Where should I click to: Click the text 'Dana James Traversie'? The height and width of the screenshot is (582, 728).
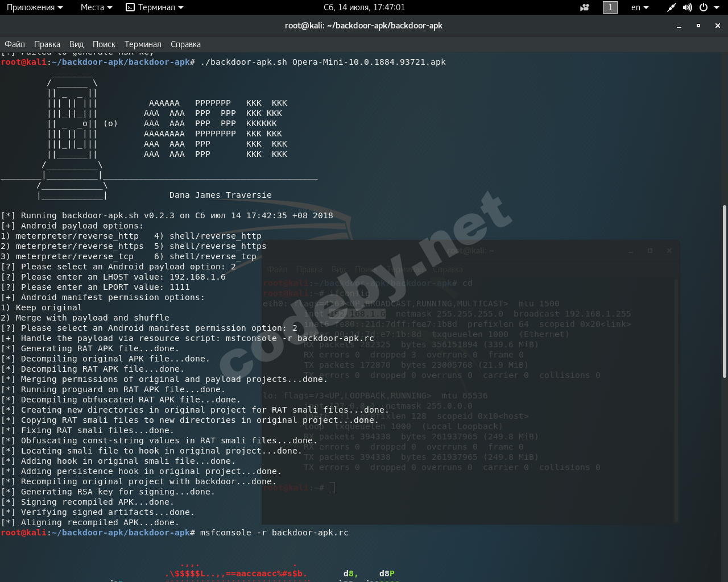click(x=221, y=195)
